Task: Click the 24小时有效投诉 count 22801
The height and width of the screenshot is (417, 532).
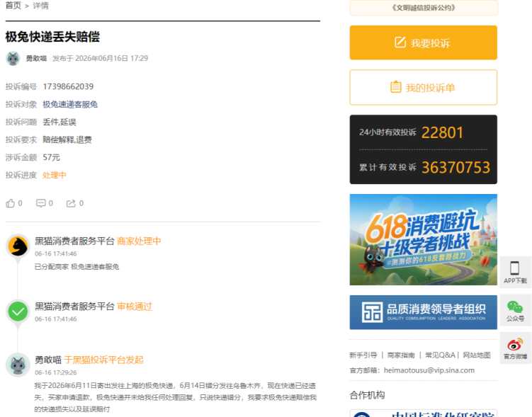Action: [x=443, y=132]
